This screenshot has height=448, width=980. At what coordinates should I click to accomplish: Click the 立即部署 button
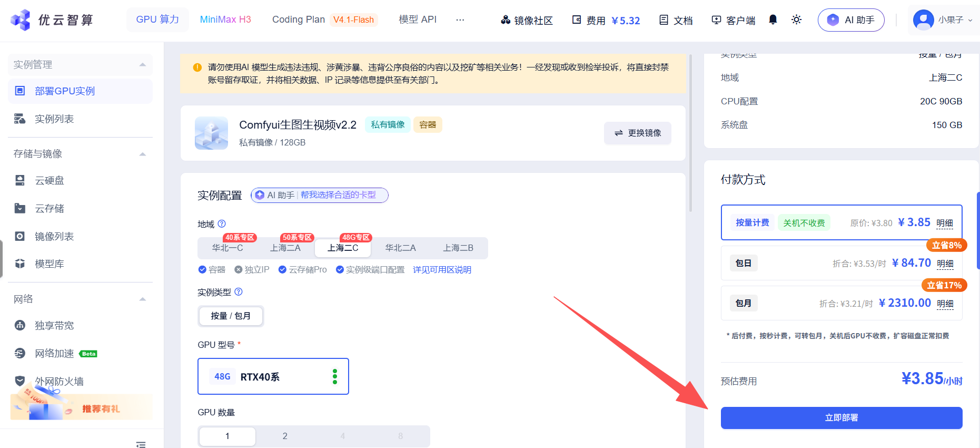coord(842,418)
